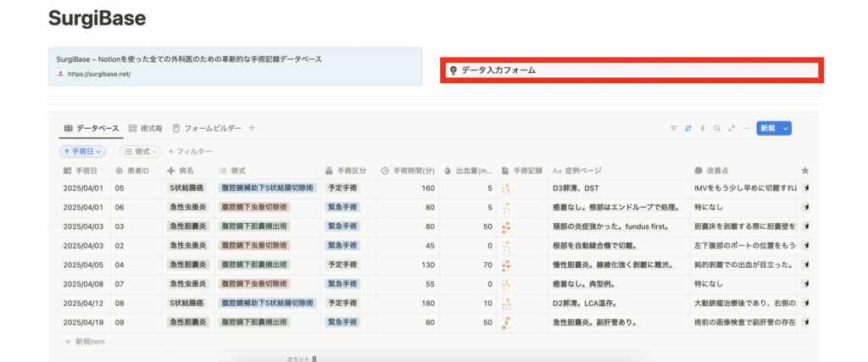Click 腹腔鏡補助下S状結腸切除術 in patient 08 row
This screenshot has width=868, height=362.
click(x=267, y=303)
